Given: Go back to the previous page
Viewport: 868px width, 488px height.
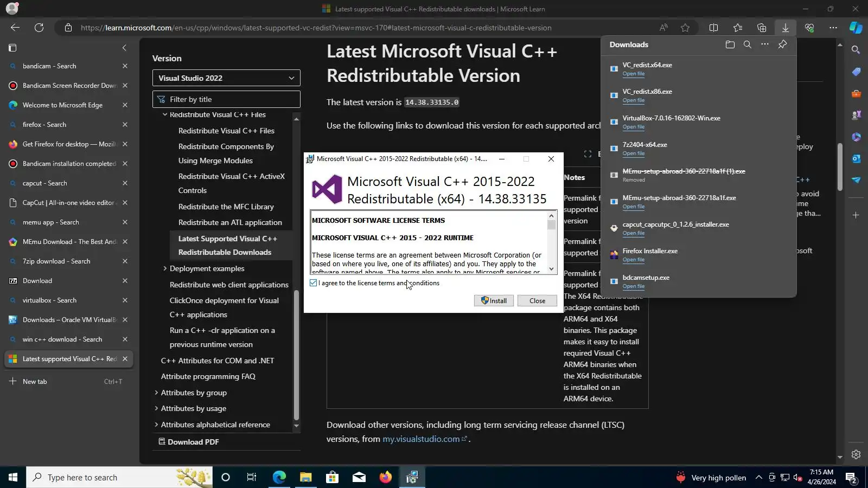Looking at the screenshot, I should 15,28.
